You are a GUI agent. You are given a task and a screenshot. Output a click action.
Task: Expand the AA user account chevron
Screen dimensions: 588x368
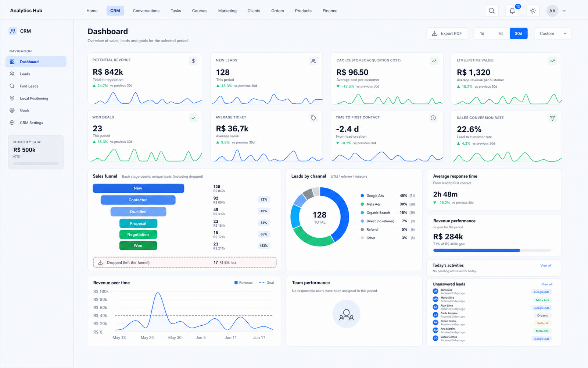(564, 11)
